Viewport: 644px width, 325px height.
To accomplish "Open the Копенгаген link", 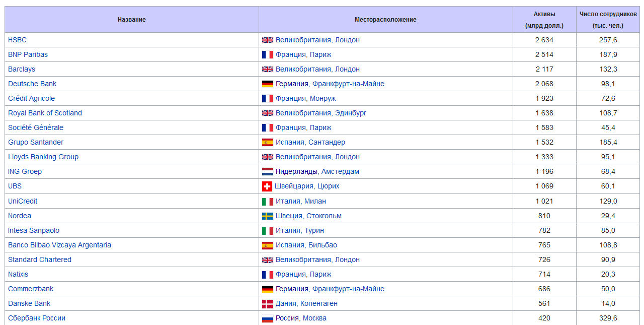I will click(x=319, y=303).
